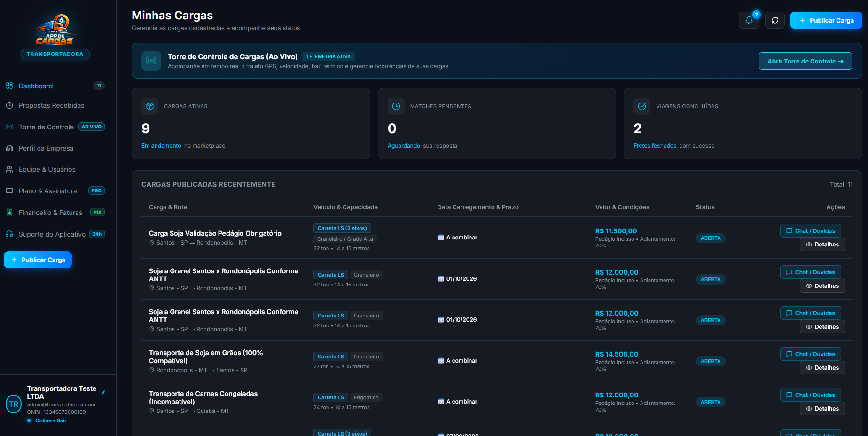The height and width of the screenshot is (436, 868).
Task: Open Chat / Dúvidas for R$ 11.500,00 cargo
Action: point(810,231)
